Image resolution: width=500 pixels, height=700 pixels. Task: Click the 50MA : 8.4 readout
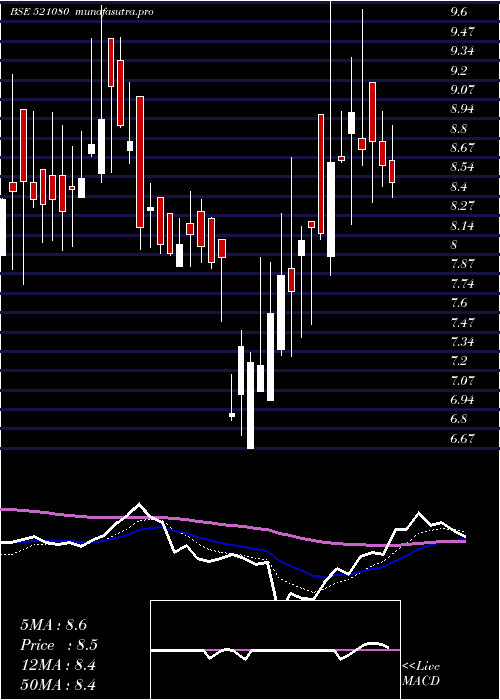tap(58, 685)
